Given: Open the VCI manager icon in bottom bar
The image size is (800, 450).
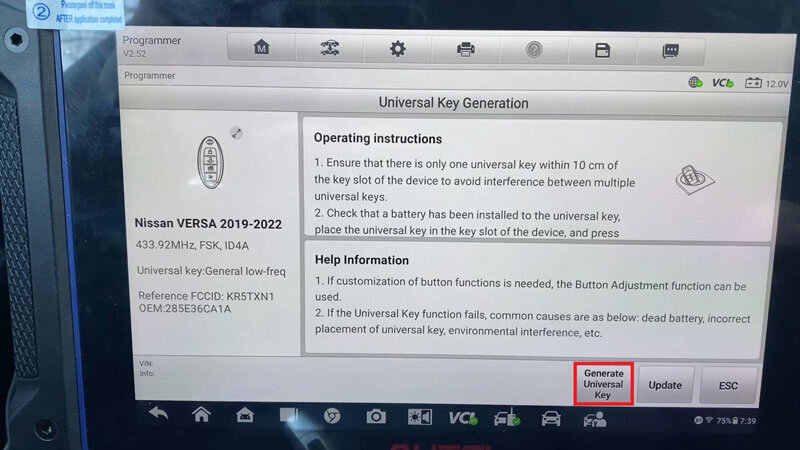Looking at the screenshot, I should (463, 418).
